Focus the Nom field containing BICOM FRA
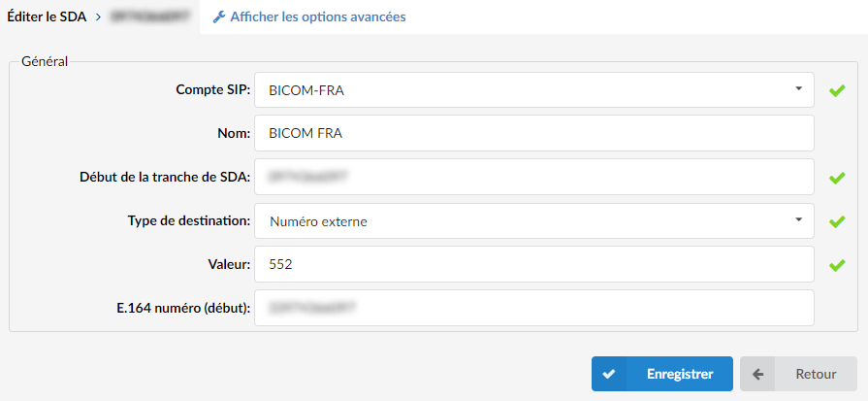Image resolution: width=868 pixels, height=401 pixels. pyautogui.click(x=534, y=133)
